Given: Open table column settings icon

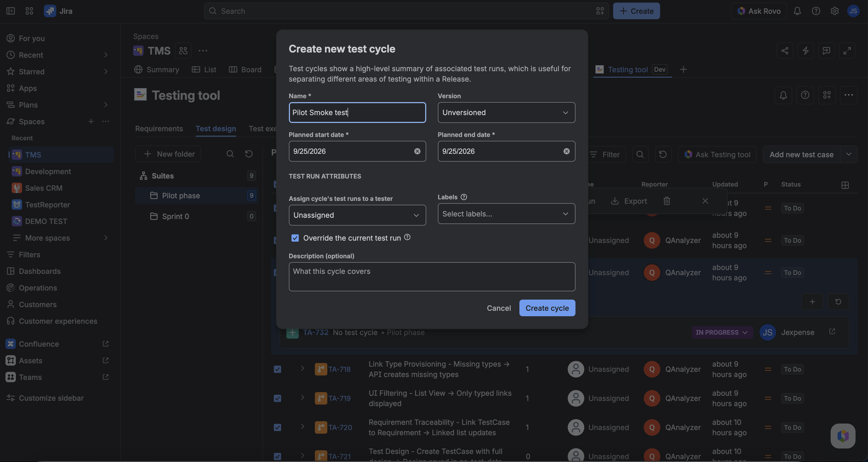Looking at the screenshot, I should click(x=845, y=185).
